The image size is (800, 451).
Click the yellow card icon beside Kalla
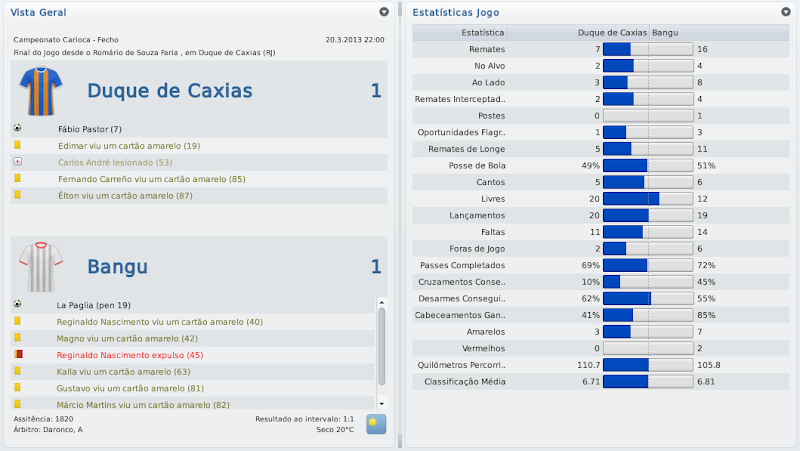click(x=17, y=371)
